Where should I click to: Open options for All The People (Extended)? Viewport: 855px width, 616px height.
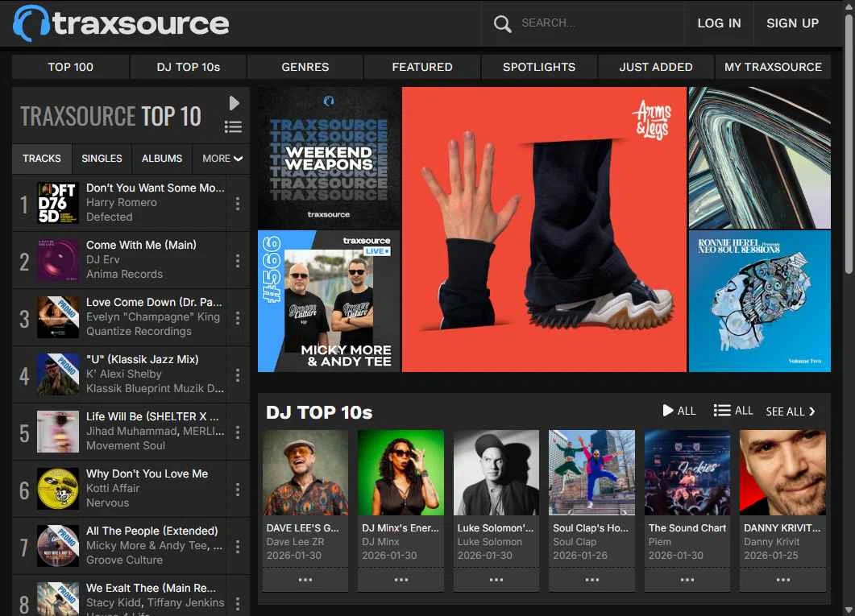pos(238,546)
